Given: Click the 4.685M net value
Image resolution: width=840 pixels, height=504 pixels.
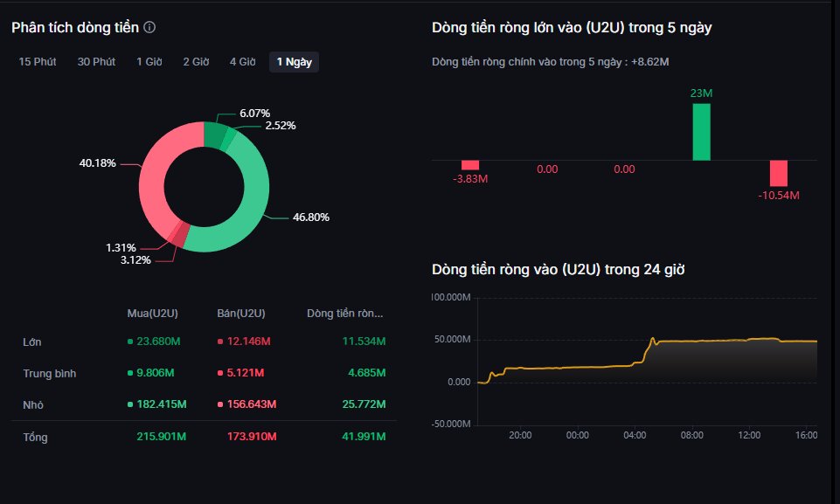Looking at the screenshot, I should click(x=367, y=373).
